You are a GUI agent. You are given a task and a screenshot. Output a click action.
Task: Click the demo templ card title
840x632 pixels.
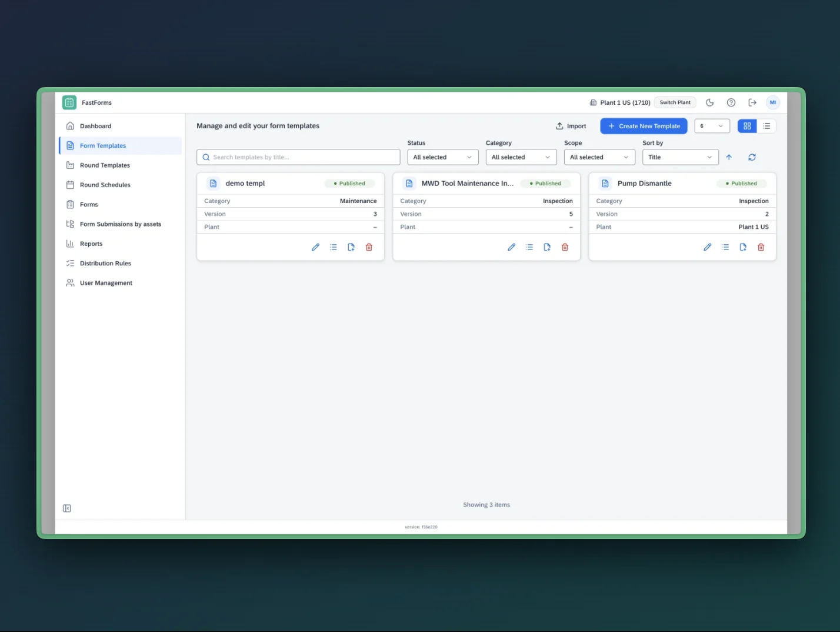(245, 184)
